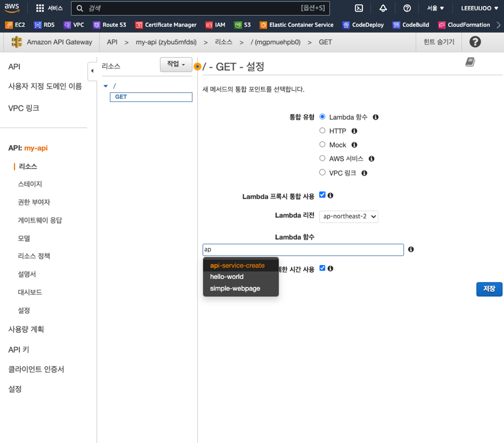
Task: Select the HTTP integration type
Action: click(322, 131)
